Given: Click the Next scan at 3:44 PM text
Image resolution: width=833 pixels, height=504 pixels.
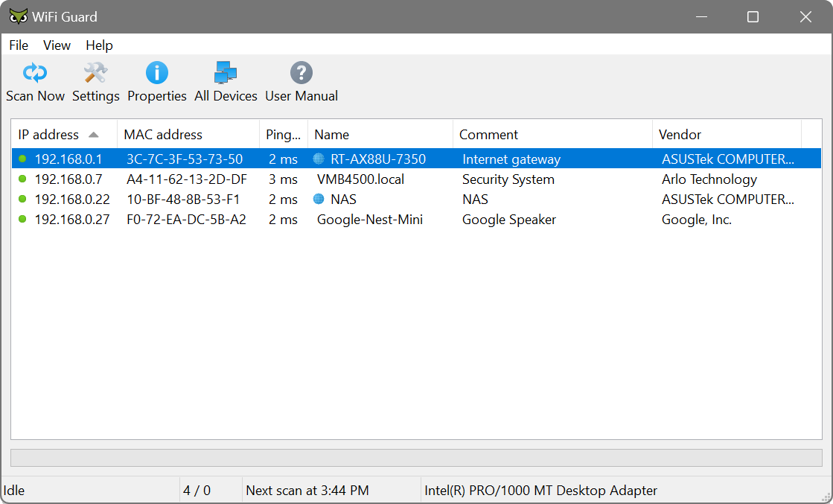Looking at the screenshot, I should coord(307,490).
